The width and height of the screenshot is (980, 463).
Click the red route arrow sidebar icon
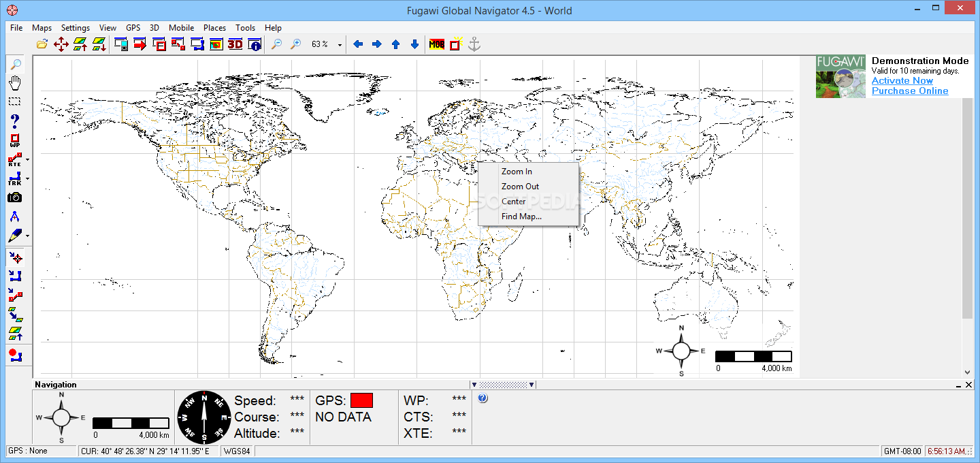coord(15,295)
